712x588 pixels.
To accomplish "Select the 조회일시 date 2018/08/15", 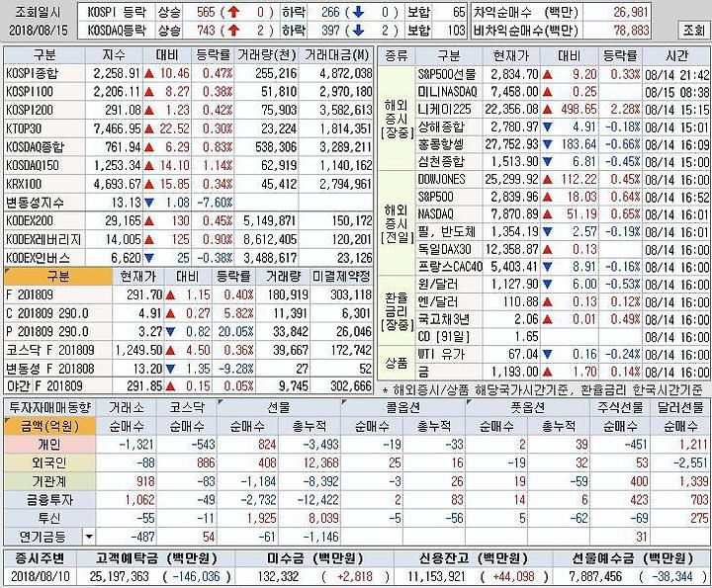I will (x=39, y=31).
